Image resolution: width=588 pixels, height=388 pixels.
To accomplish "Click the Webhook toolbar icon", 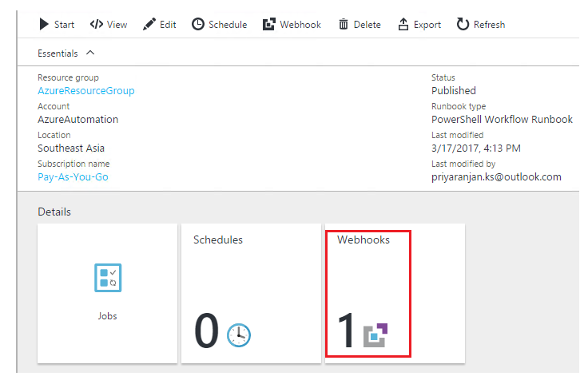I will pos(269,25).
